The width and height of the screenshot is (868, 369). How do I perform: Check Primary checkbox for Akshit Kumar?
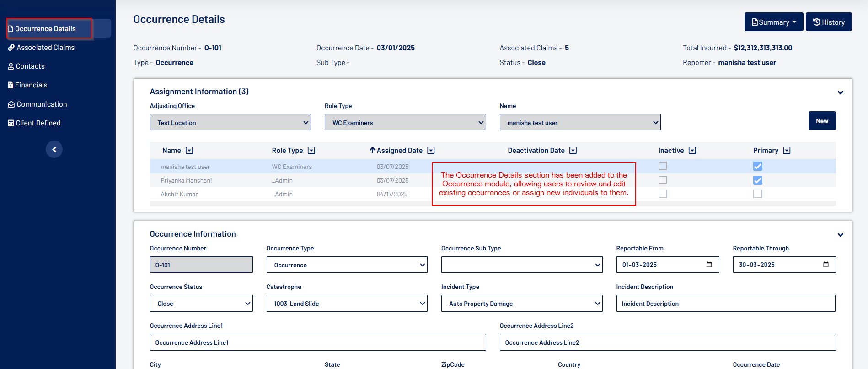758,194
